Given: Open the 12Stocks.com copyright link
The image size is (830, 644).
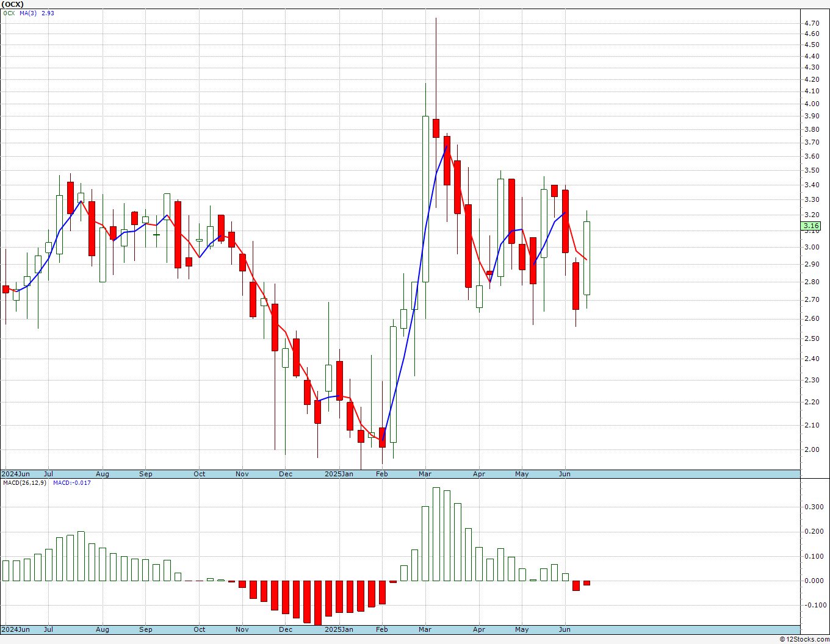Looking at the screenshot, I should point(804,639).
